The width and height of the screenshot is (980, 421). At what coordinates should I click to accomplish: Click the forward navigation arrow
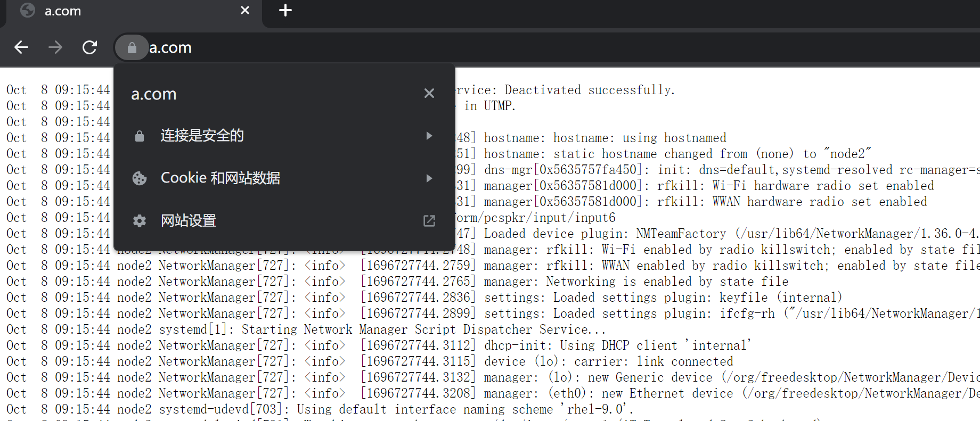click(55, 47)
